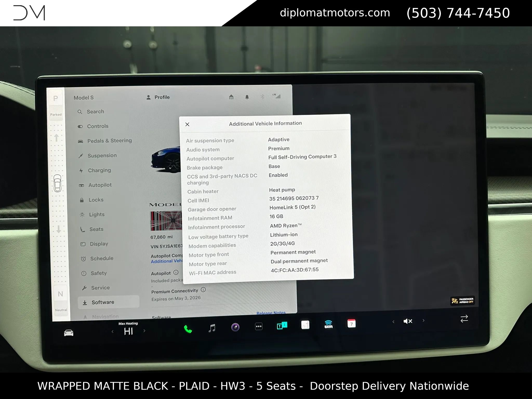Select the Lights menu item
This screenshot has width=532, height=399.
pos(92,215)
